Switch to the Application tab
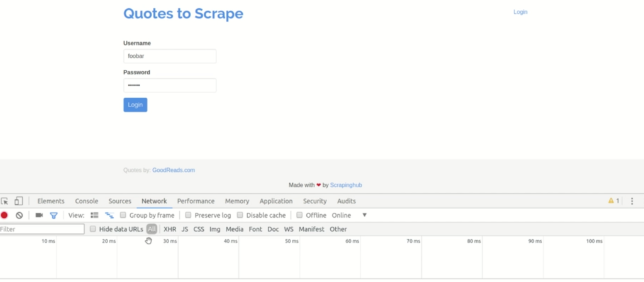Image resolution: width=644 pixels, height=282 pixels. pyautogui.click(x=276, y=201)
